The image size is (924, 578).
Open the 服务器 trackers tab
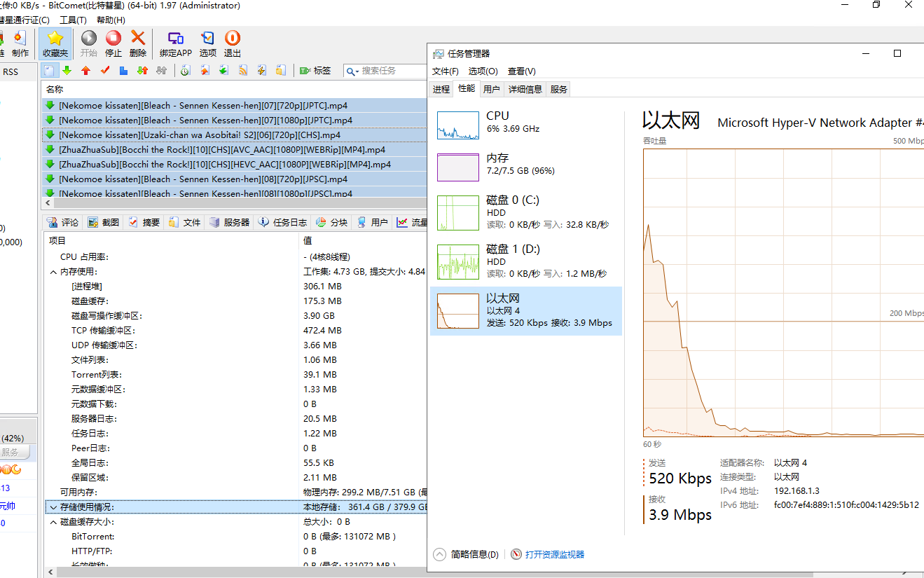229,222
